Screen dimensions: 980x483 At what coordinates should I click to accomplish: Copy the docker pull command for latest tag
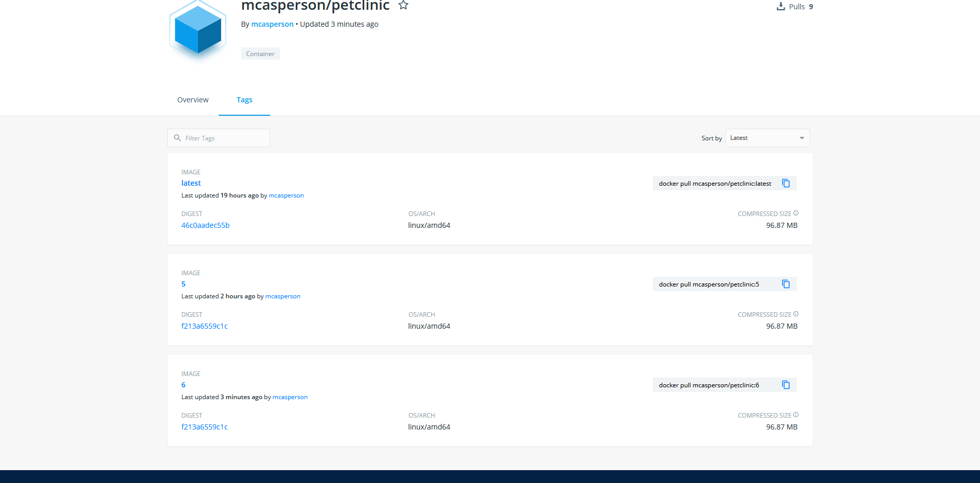pos(786,183)
